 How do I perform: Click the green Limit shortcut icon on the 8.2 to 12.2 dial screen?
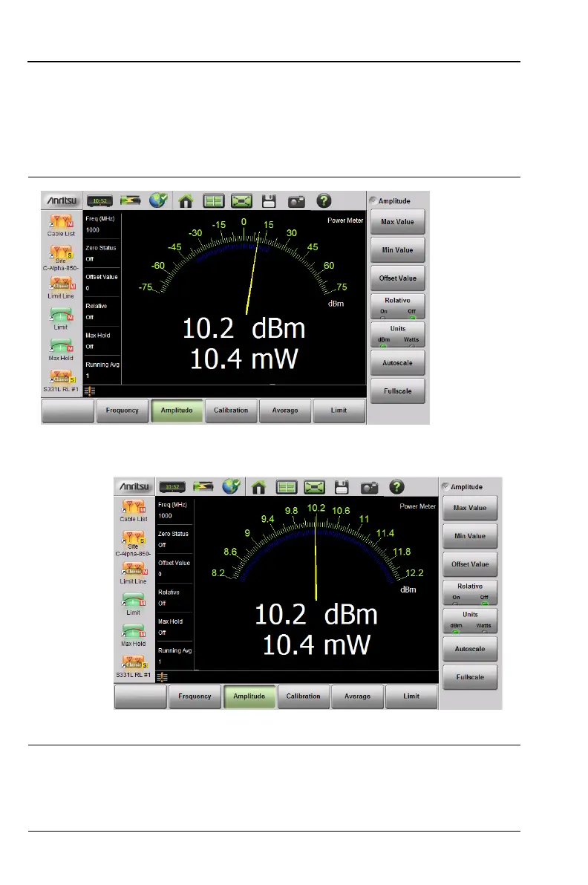click(x=133, y=604)
